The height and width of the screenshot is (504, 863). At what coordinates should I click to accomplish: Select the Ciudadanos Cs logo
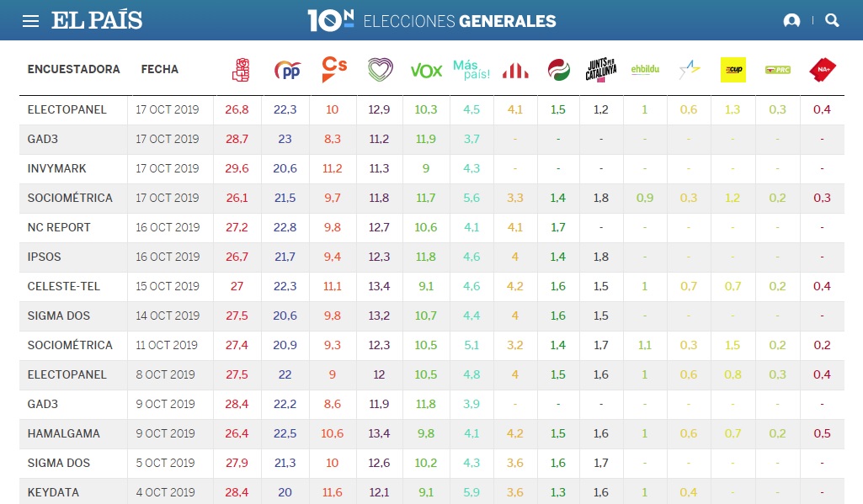pos(334,69)
